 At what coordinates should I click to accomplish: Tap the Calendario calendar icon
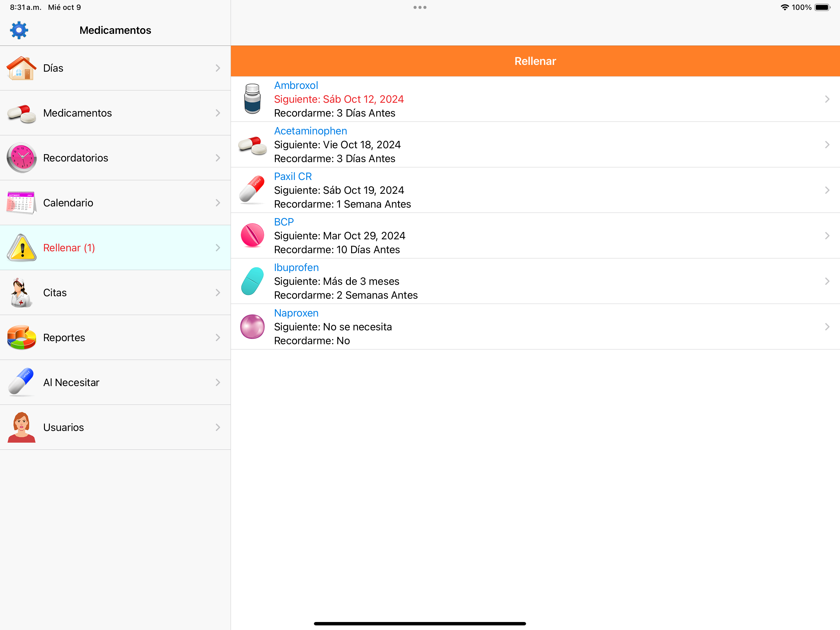point(21,202)
